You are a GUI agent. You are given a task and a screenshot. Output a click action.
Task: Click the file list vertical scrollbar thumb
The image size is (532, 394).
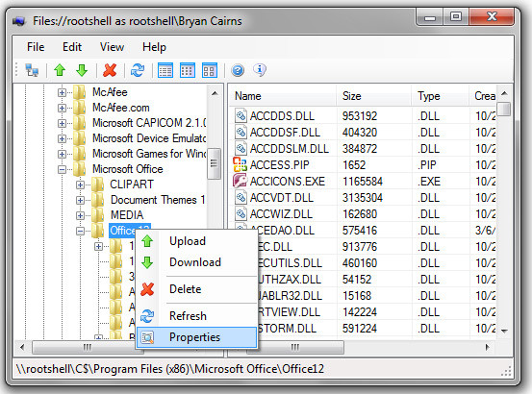(505, 110)
